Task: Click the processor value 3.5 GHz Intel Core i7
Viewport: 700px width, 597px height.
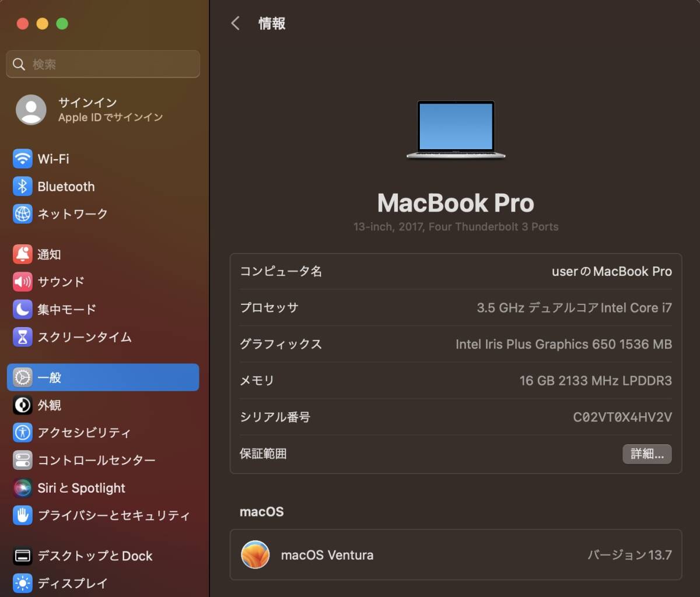Action: 574,308
